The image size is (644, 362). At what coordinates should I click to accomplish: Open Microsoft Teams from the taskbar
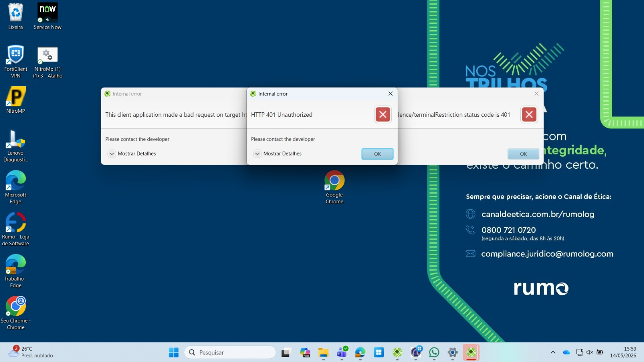[x=342, y=353]
